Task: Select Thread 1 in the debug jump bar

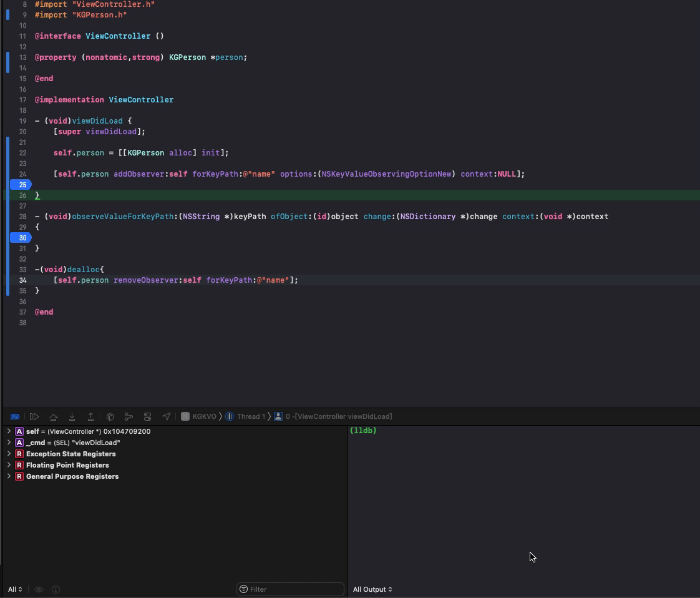Action: point(250,416)
